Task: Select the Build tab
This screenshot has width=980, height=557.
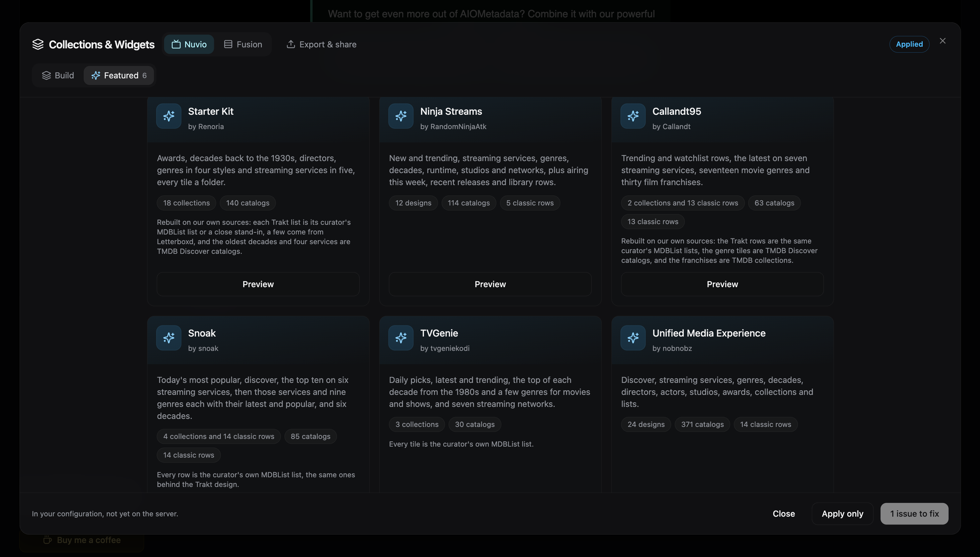Action: (x=58, y=75)
